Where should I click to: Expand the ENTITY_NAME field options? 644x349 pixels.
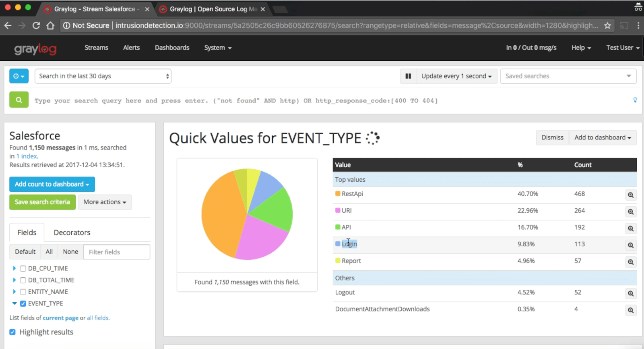pos(14,292)
